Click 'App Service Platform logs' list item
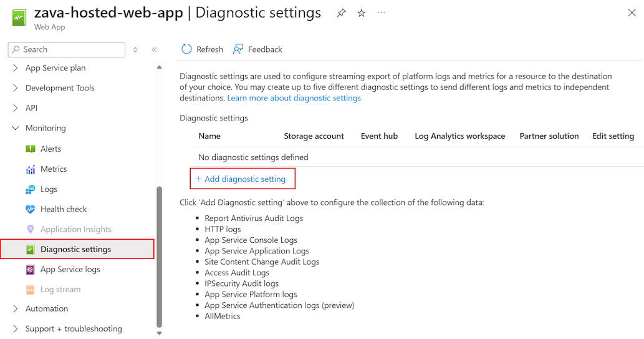 click(x=251, y=295)
